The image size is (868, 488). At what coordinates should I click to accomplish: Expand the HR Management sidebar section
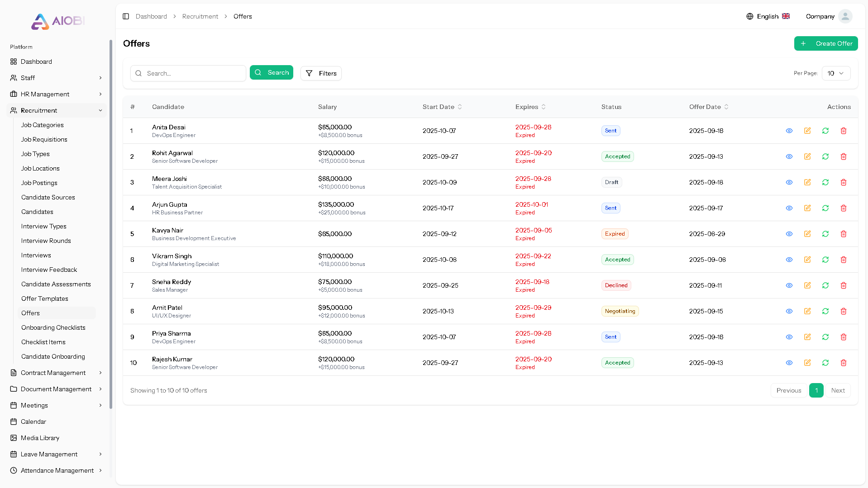click(x=57, y=94)
